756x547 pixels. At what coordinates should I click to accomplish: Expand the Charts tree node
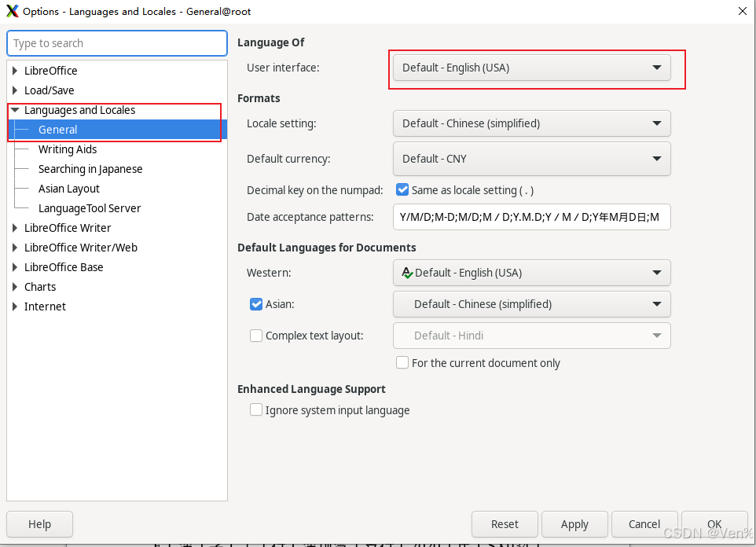click(15, 287)
